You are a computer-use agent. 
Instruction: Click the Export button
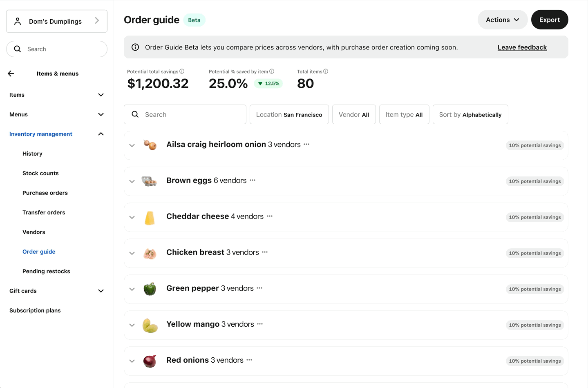[549, 20]
